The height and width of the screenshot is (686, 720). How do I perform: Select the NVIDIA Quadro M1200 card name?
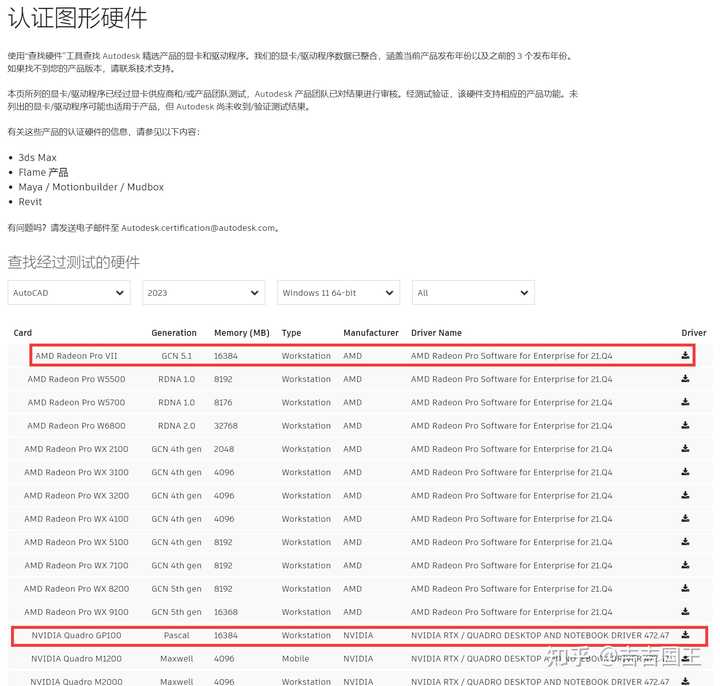pos(76,659)
